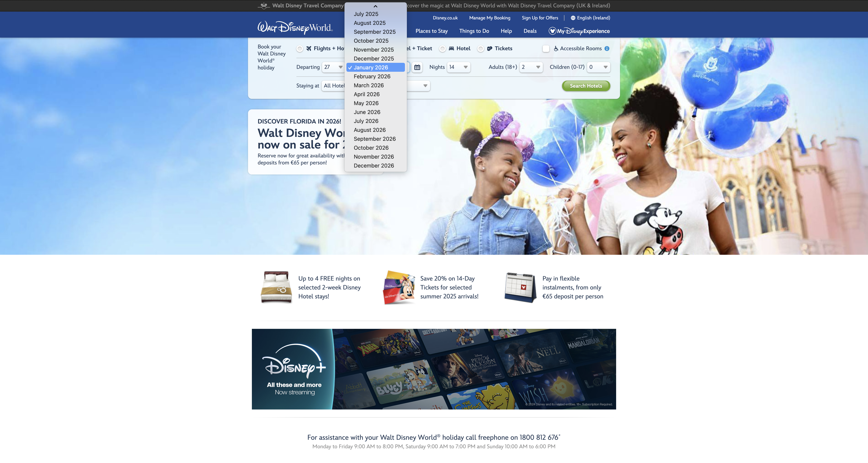
Task: Select the Hotel radio option
Action: point(442,49)
